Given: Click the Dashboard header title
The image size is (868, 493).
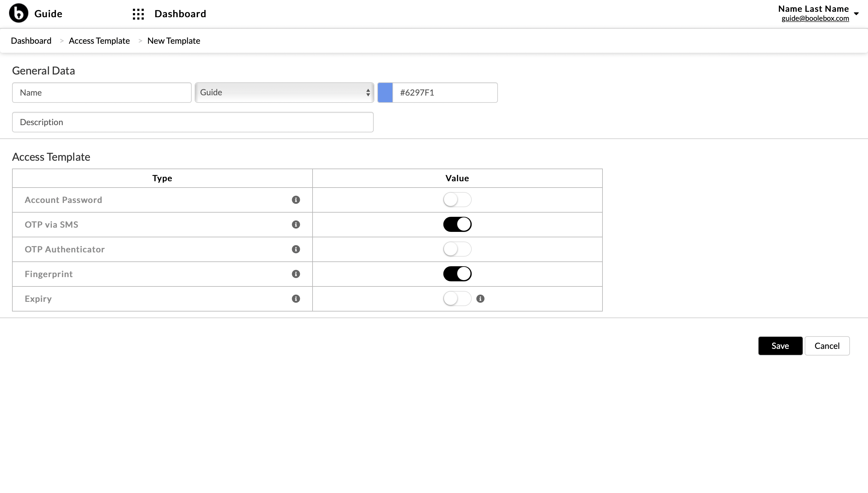Looking at the screenshot, I should (180, 14).
